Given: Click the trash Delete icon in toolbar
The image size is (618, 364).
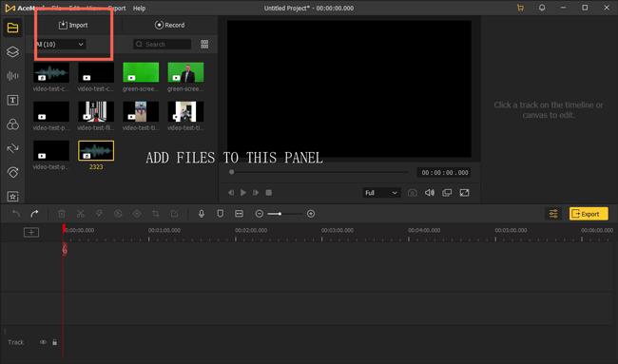Looking at the screenshot, I should tap(62, 214).
